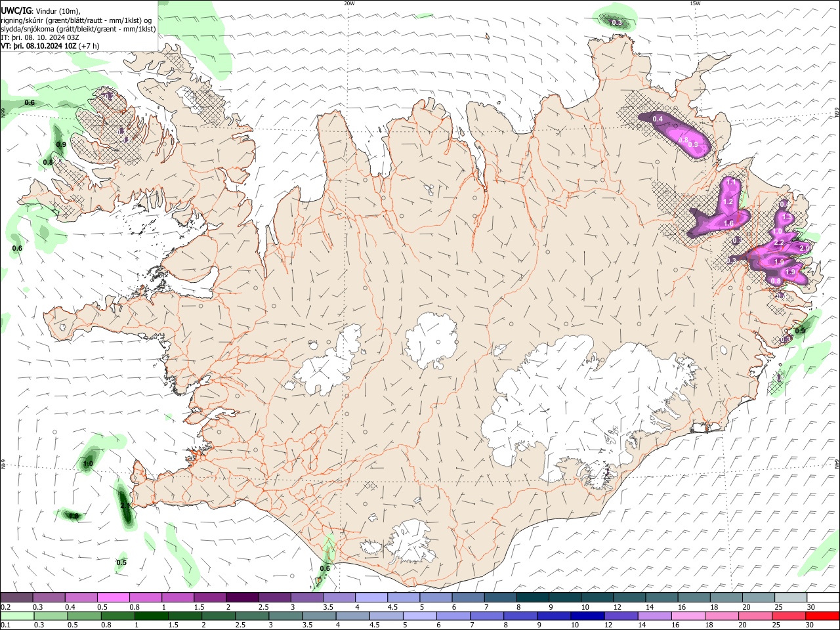The width and height of the screenshot is (840, 630).
Task: Click the '2.0' value on the eastern coast
Action: coord(805,247)
